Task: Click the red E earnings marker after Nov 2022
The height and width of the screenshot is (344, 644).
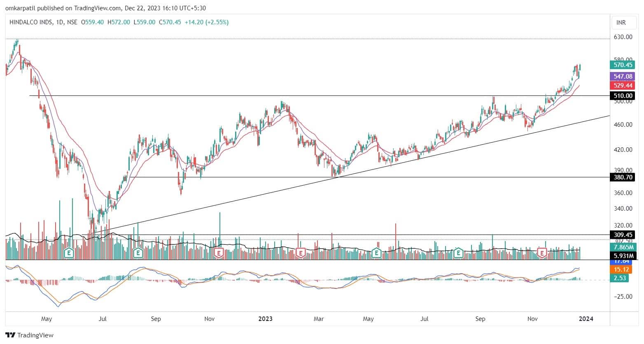Action: 219,252
